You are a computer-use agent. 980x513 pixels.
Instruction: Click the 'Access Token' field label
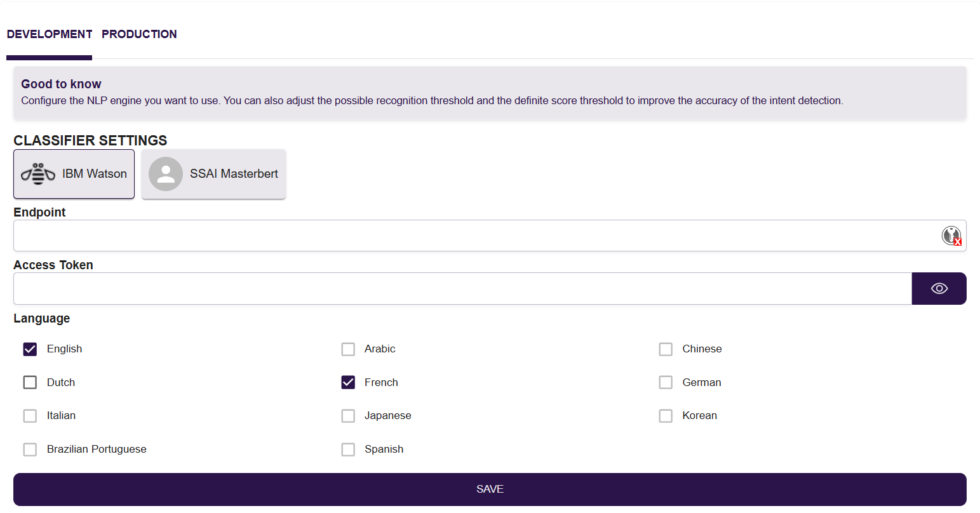(53, 265)
